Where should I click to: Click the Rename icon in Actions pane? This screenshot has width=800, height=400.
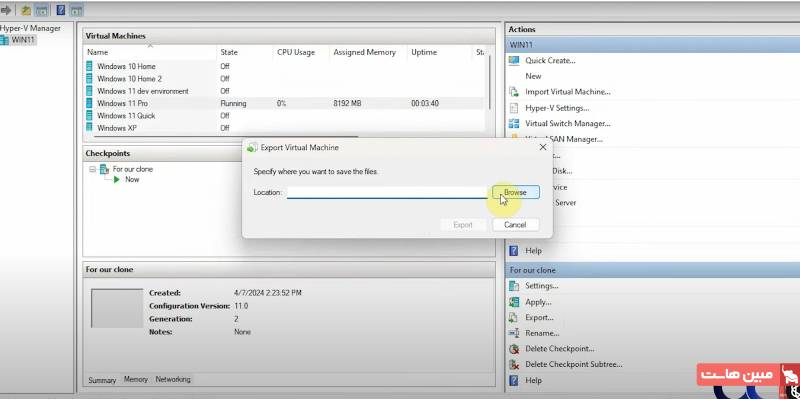[x=514, y=333]
